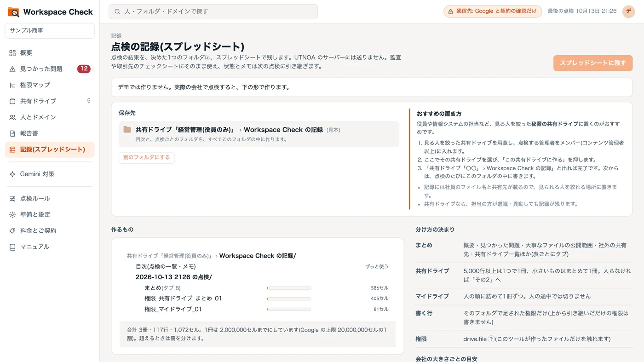Click the 権限マップ tree icon

pyautogui.click(x=12, y=85)
